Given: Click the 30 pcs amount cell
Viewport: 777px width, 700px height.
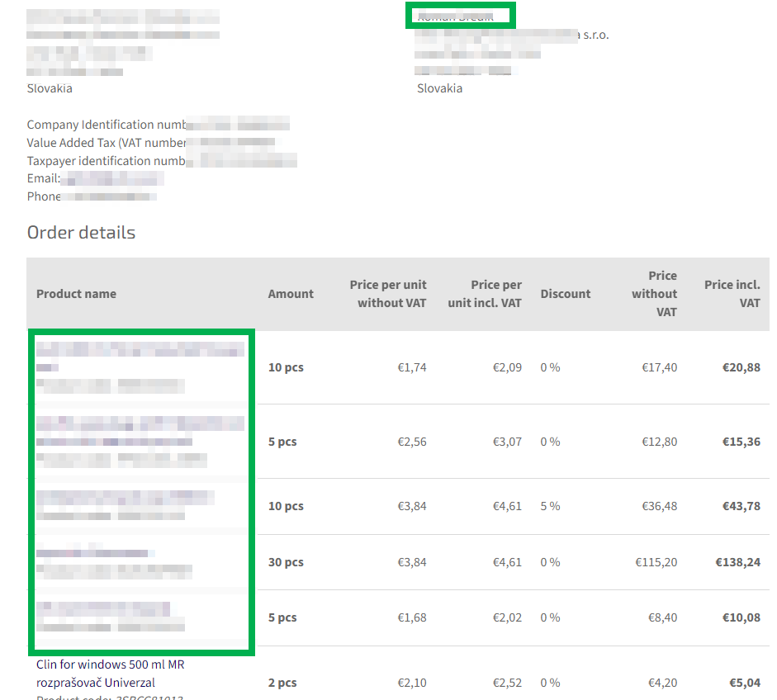Looking at the screenshot, I should click(x=286, y=562).
